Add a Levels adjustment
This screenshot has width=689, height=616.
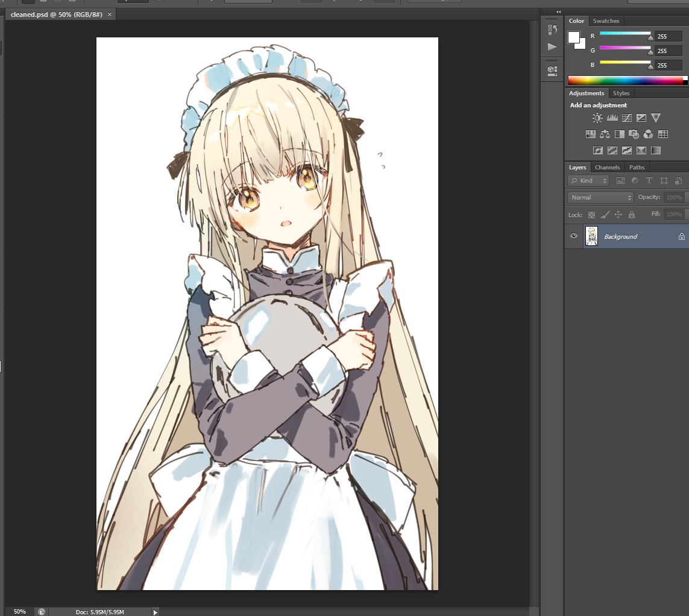tap(612, 118)
